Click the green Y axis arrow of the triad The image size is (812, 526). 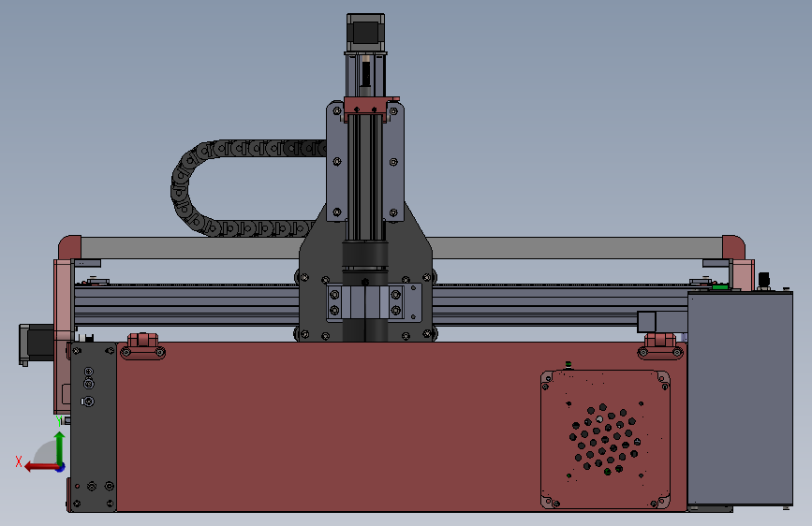60,447
